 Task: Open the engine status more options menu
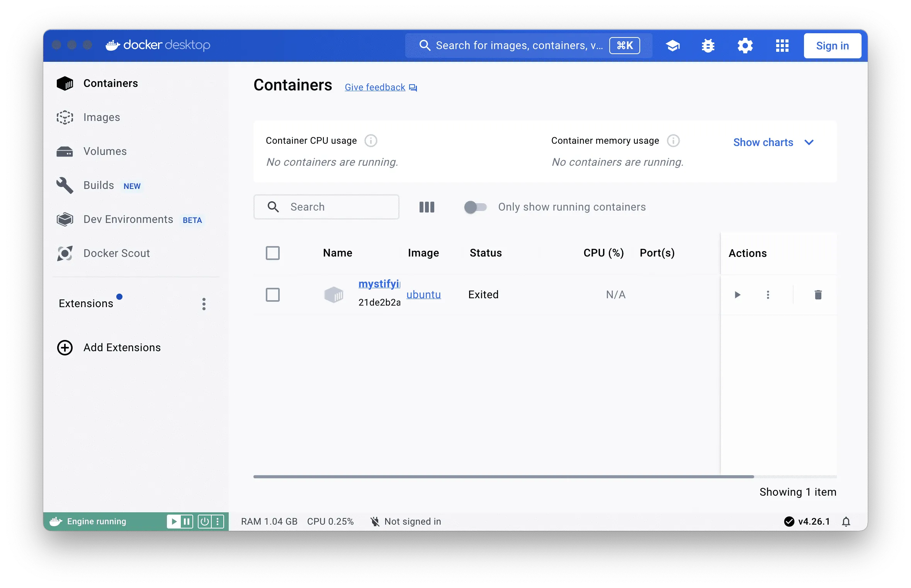(218, 522)
